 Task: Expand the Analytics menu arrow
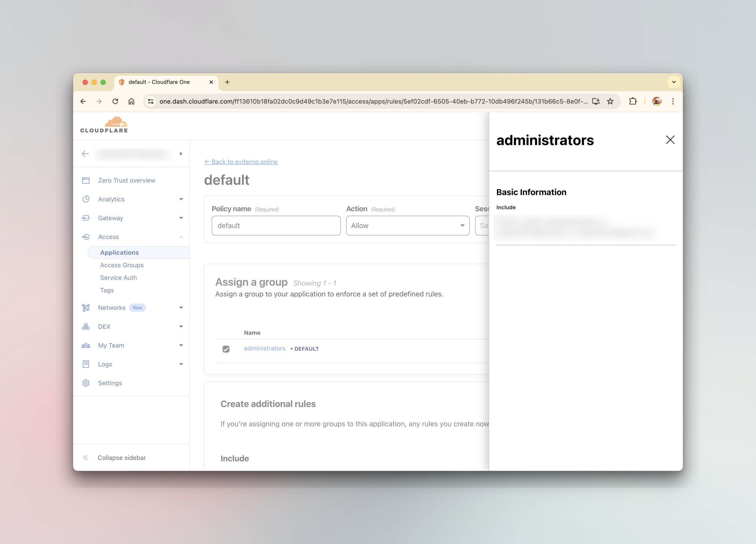coord(181,199)
